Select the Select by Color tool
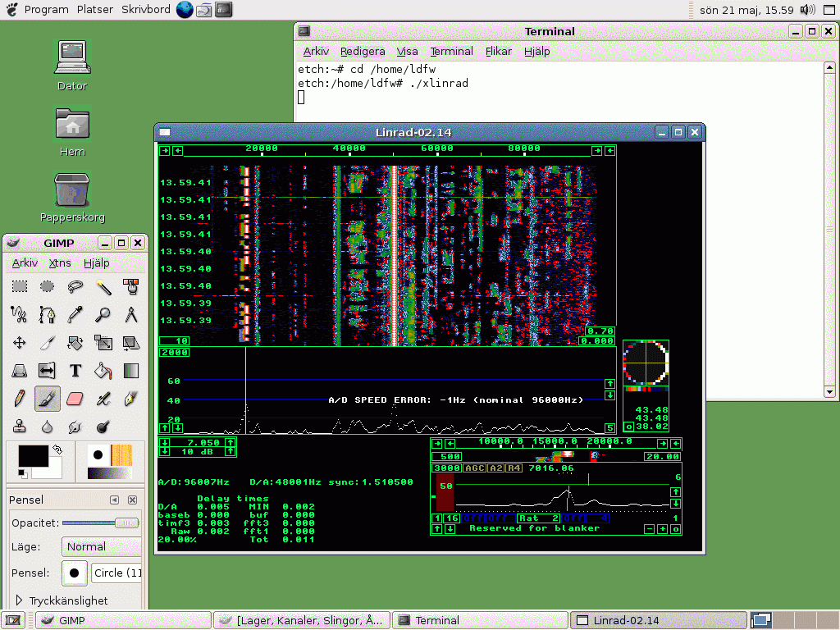This screenshot has height=630, width=840. point(130,286)
